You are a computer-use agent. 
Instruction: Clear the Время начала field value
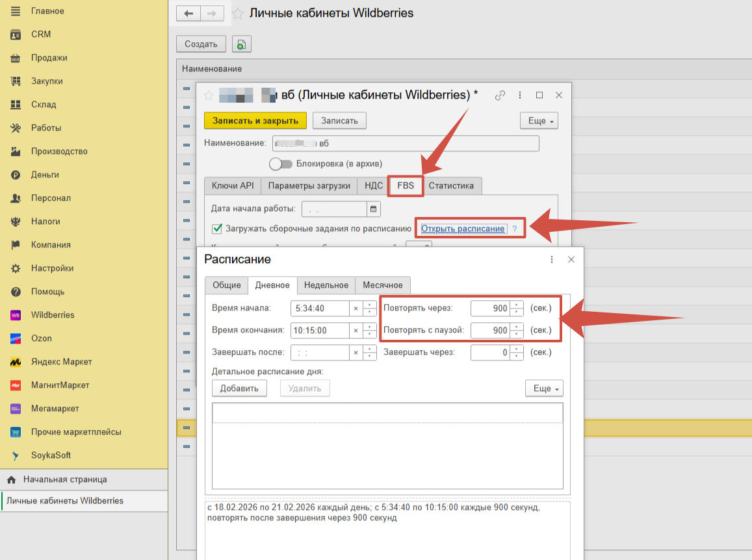pyautogui.click(x=356, y=309)
